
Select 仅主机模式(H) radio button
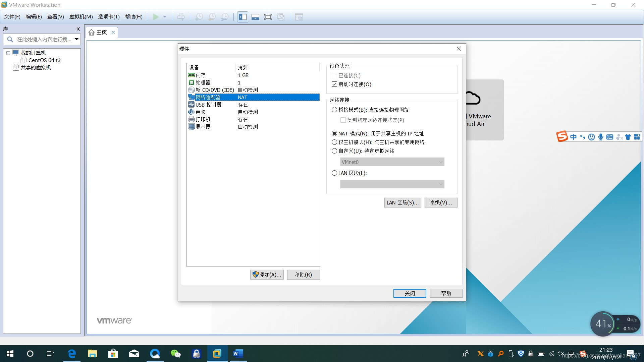(334, 142)
